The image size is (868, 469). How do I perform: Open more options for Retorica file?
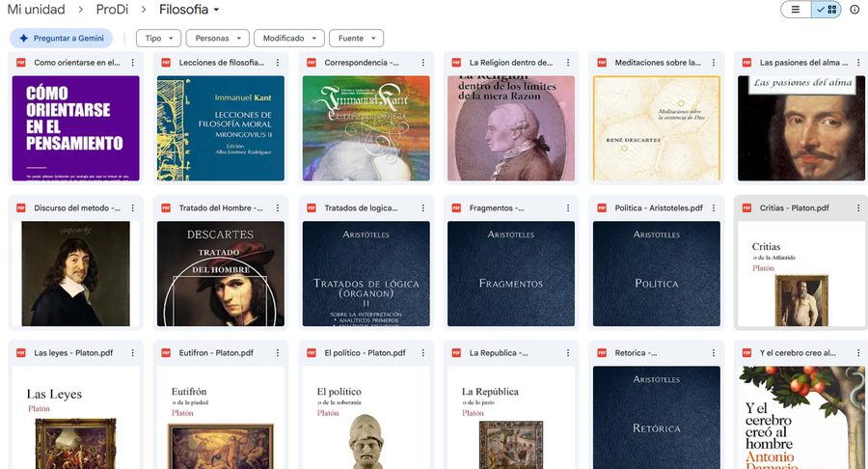click(714, 353)
